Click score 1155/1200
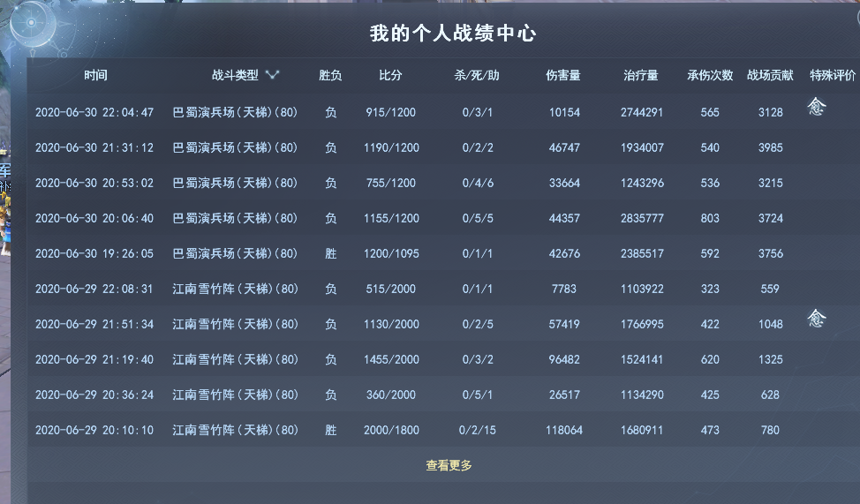This screenshot has width=860, height=504. (391, 218)
